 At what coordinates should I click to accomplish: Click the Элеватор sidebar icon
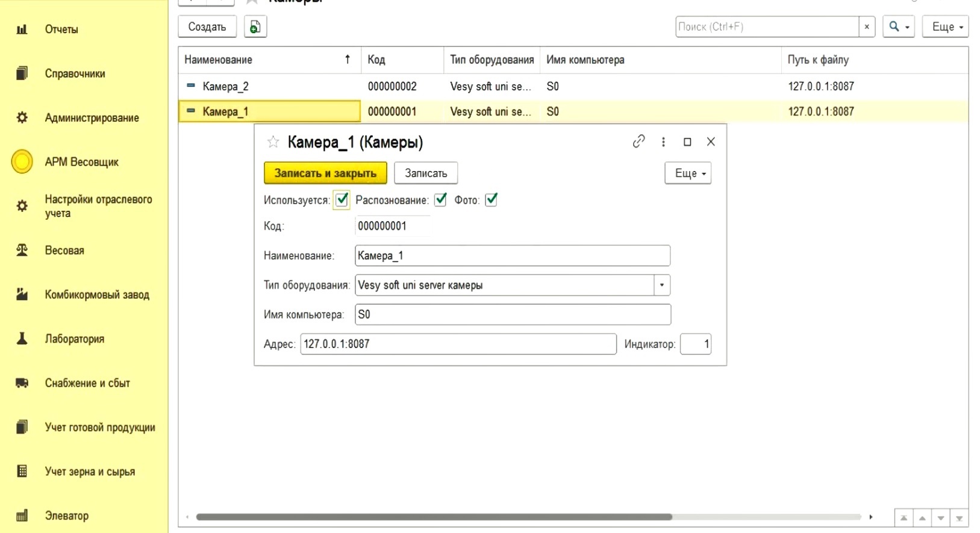coord(22,516)
